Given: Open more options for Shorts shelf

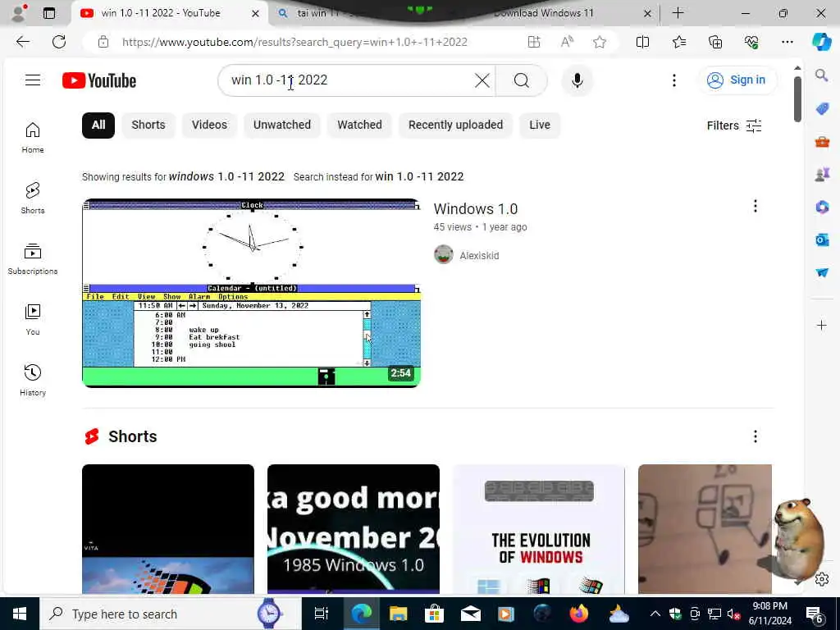Looking at the screenshot, I should coord(756,436).
